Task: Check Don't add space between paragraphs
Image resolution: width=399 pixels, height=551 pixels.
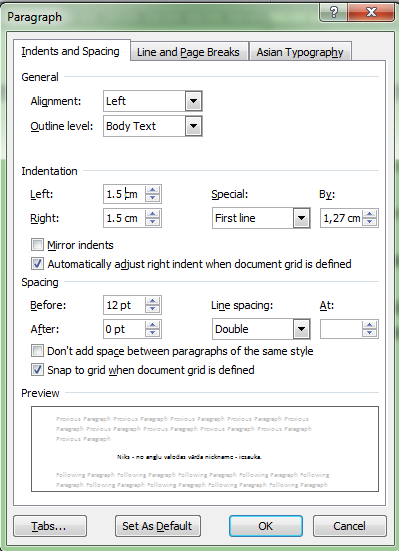Action: click(37, 351)
